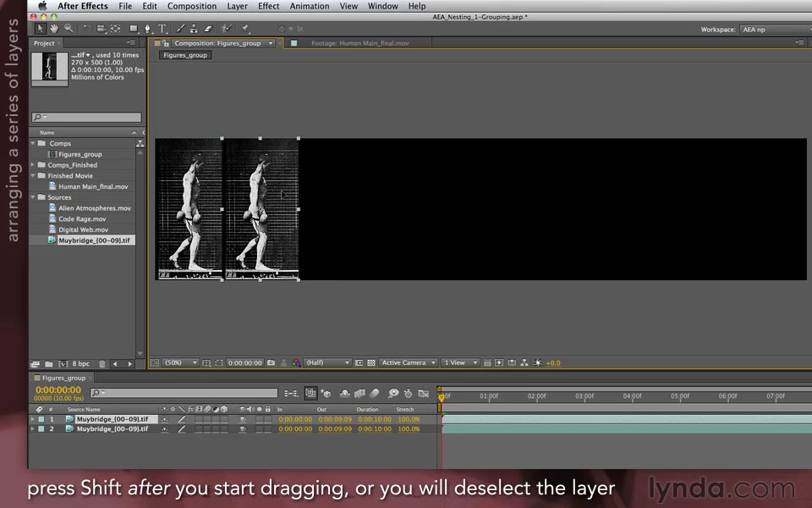812x508 pixels.
Task: Click new composition icon in Project panel
Action: click(63, 364)
